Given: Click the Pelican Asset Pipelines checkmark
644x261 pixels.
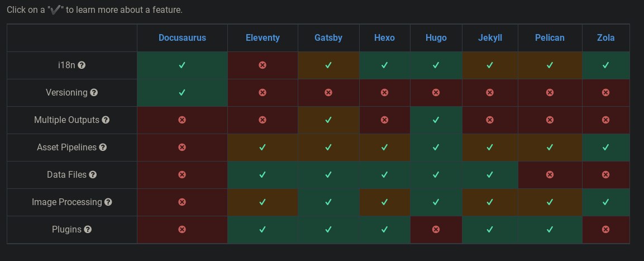Looking at the screenshot, I should (550, 147).
